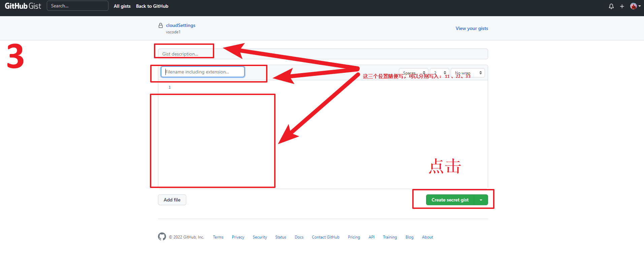Open the Training footer link

click(390, 237)
